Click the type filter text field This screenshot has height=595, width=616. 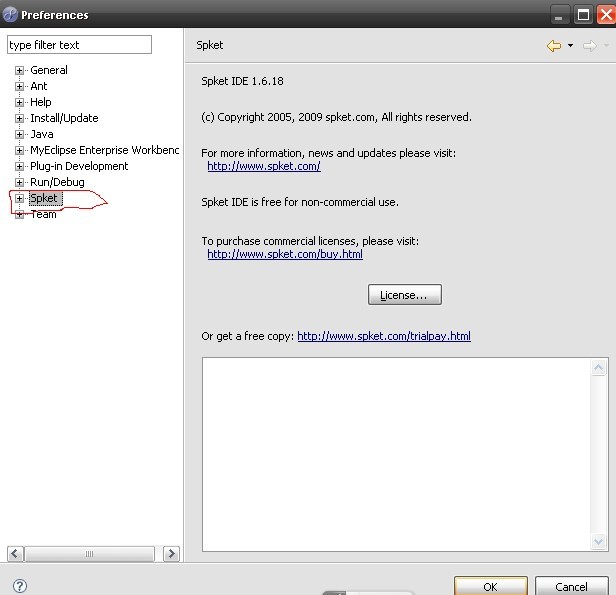click(x=79, y=45)
